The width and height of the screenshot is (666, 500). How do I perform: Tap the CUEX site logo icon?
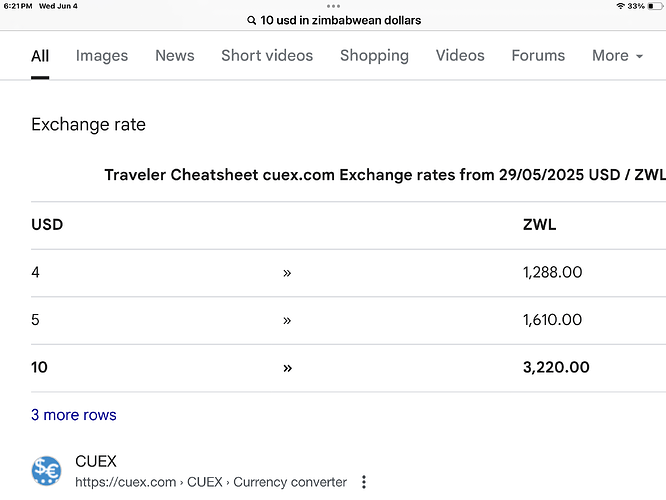click(x=46, y=471)
